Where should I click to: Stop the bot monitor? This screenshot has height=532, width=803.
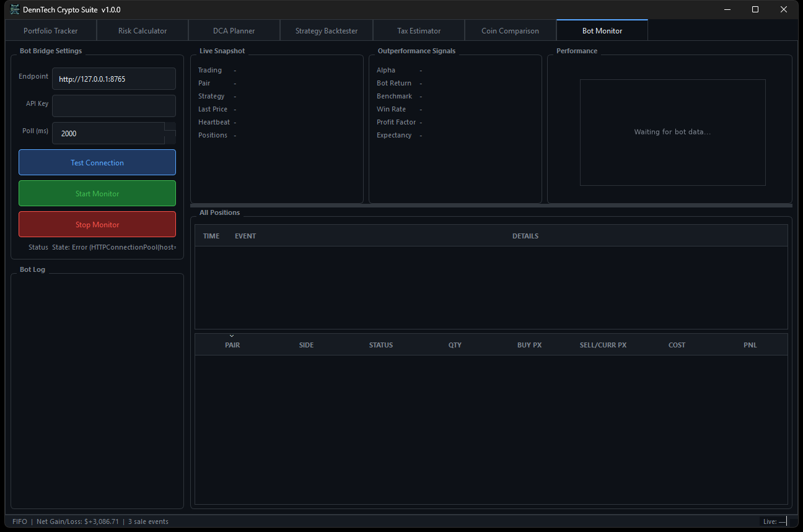97,224
